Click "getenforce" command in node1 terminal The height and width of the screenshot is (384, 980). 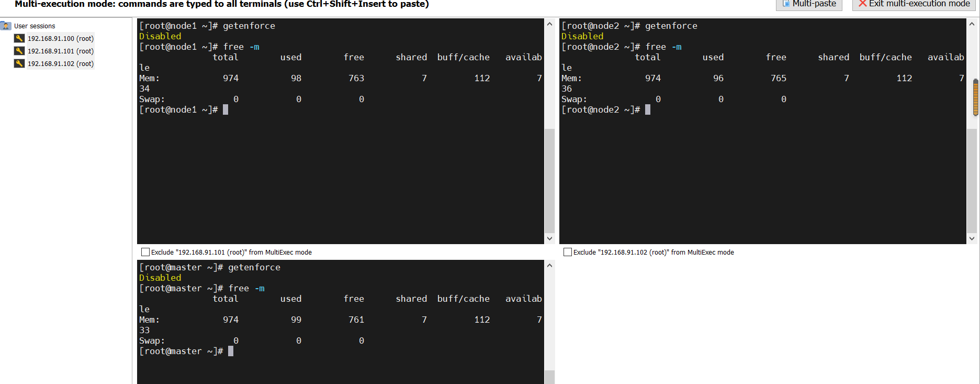(249, 26)
